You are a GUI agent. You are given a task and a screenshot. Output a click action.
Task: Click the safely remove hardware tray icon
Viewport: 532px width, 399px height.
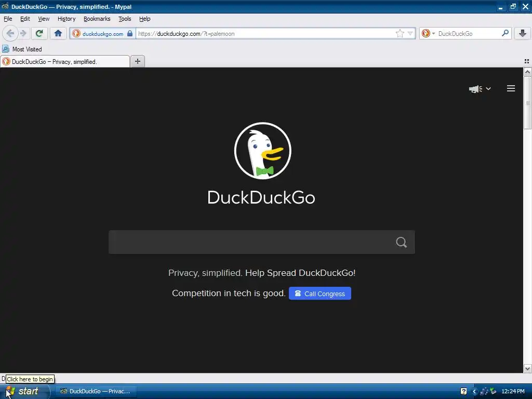point(493,391)
